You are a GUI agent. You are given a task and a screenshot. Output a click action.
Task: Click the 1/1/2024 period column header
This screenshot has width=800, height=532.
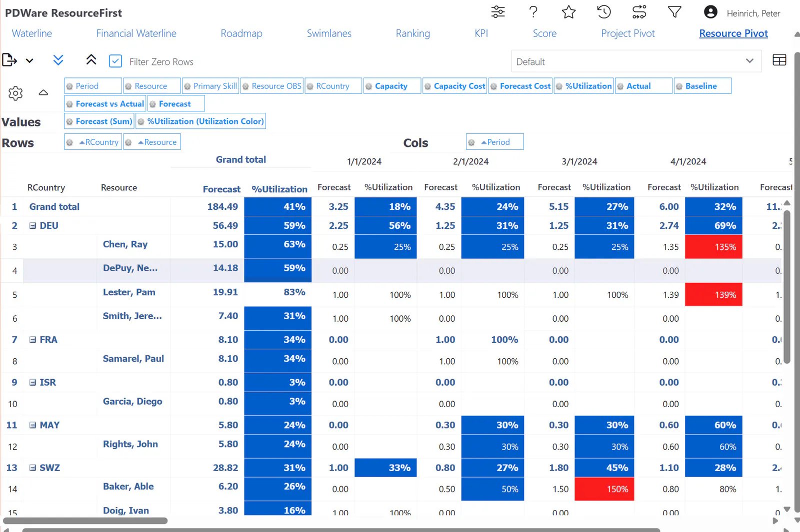click(x=364, y=161)
